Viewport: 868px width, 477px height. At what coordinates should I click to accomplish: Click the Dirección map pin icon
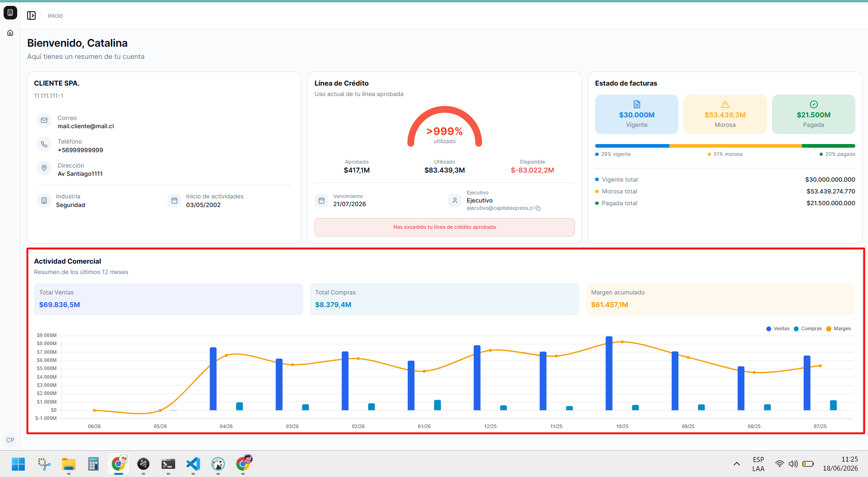point(44,168)
